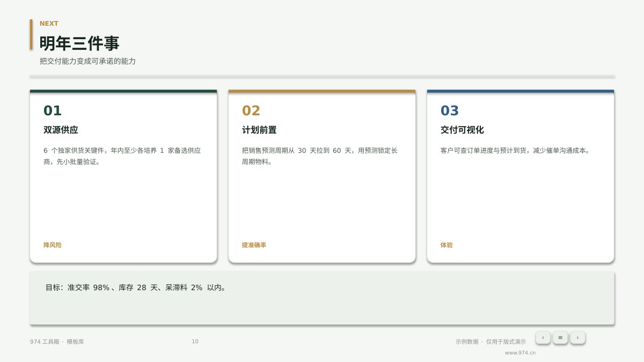The image size is (644, 362).
Task: Click the 体验 tag
Action: coord(447,245)
